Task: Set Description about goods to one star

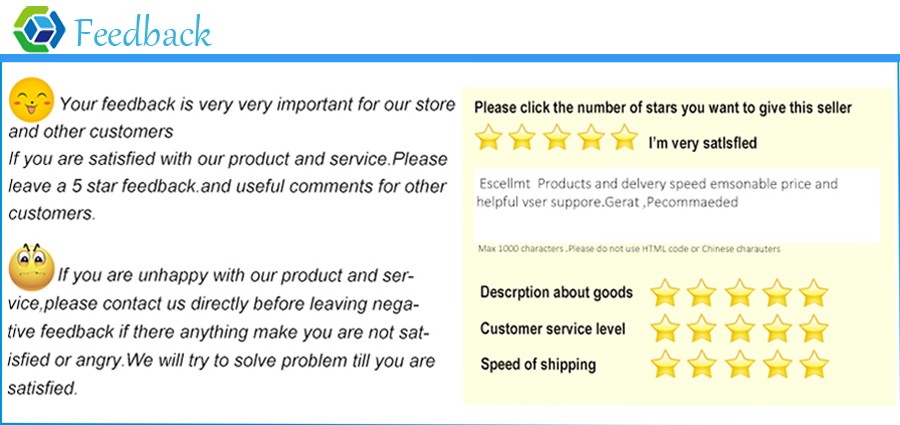Action: point(665,293)
